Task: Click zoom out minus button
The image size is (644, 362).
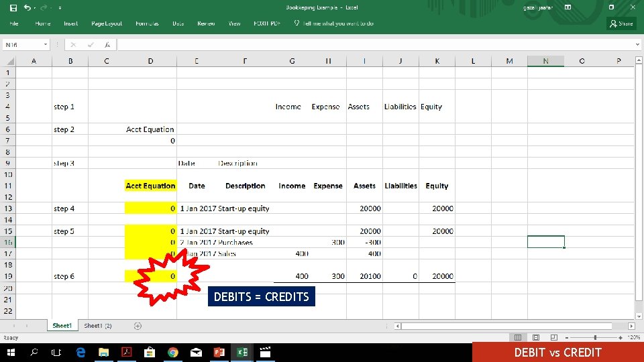Action: tap(567, 337)
